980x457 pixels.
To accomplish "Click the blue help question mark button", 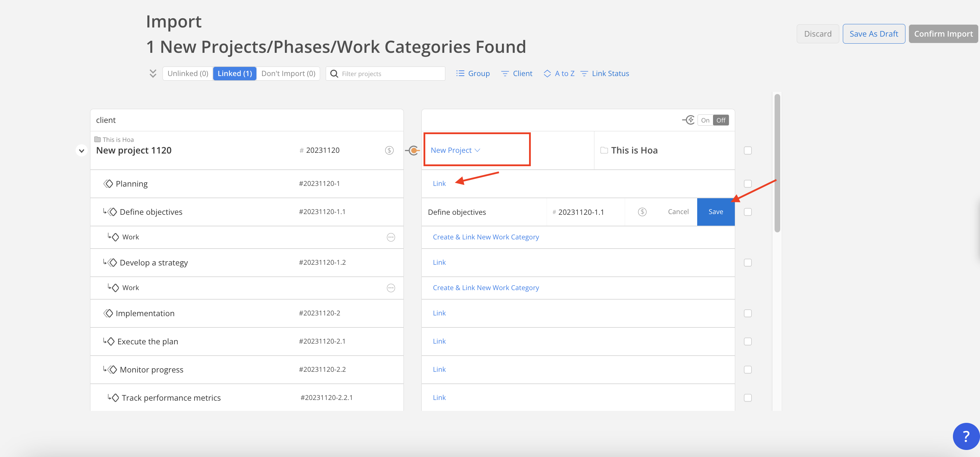I will tap(966, 437).
